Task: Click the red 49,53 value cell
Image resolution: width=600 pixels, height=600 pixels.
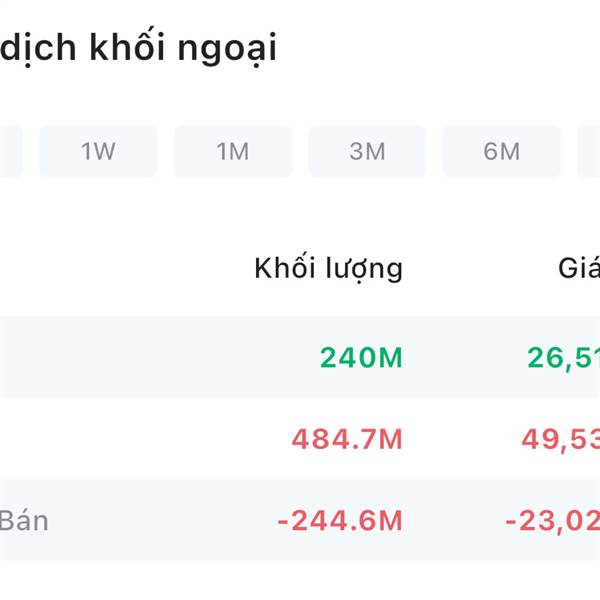Action: pyautogui.click(x=560, y=438)
